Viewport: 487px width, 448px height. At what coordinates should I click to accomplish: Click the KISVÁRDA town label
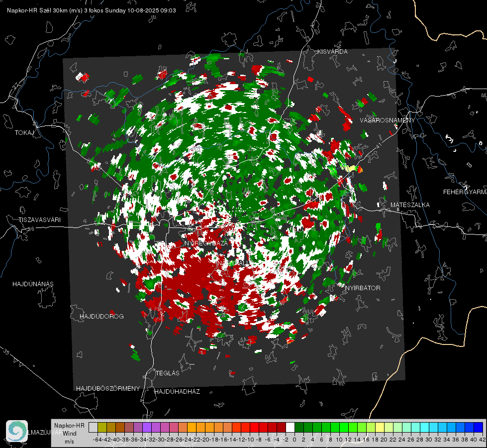click(x=332, y=52)
